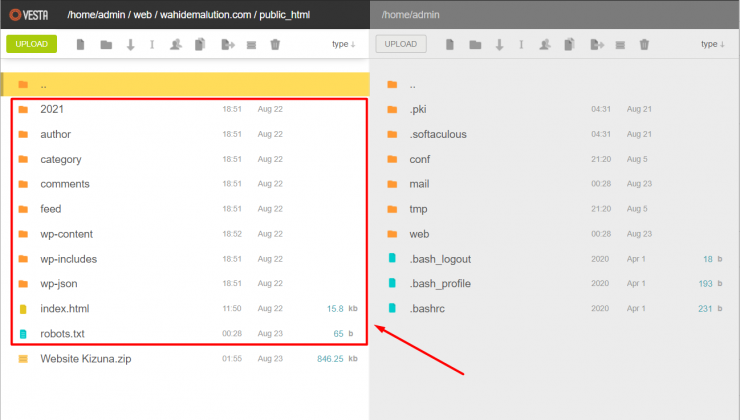
Task: Click permissions icon in left panel toolbar
Action: [176, 44]
